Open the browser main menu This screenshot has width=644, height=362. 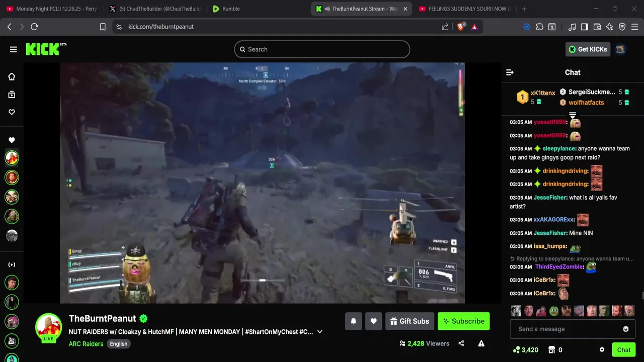(635, 27)
